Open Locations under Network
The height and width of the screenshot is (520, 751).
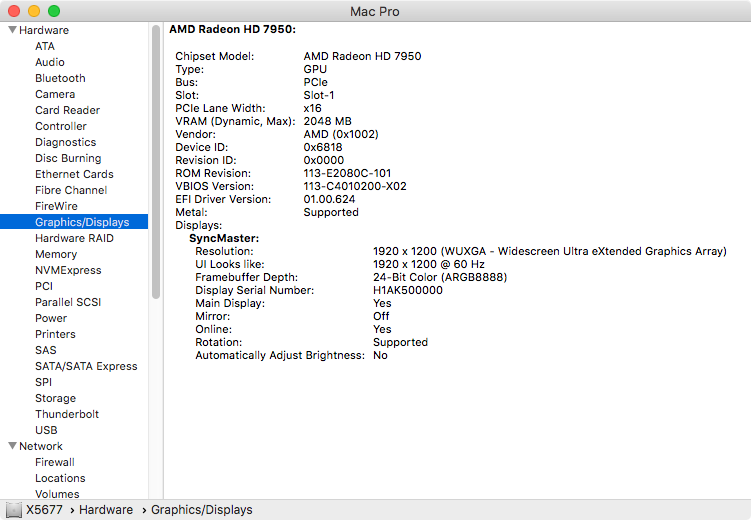[x=60, y=478]
